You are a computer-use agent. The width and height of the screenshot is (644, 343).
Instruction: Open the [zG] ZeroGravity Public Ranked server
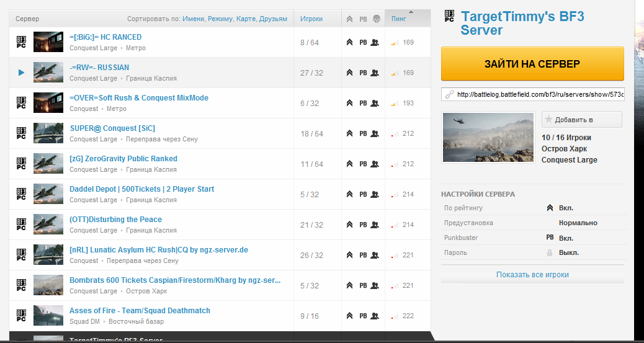tap(123, 159)
